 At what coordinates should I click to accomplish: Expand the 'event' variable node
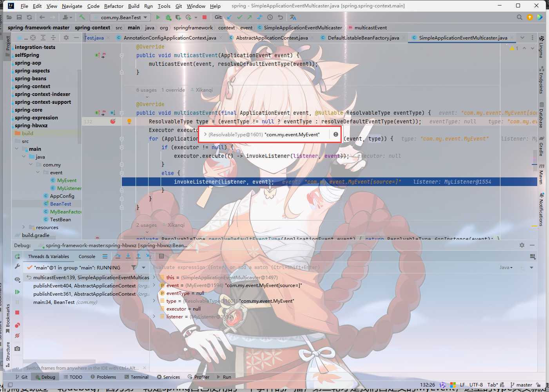pos(154,285)
